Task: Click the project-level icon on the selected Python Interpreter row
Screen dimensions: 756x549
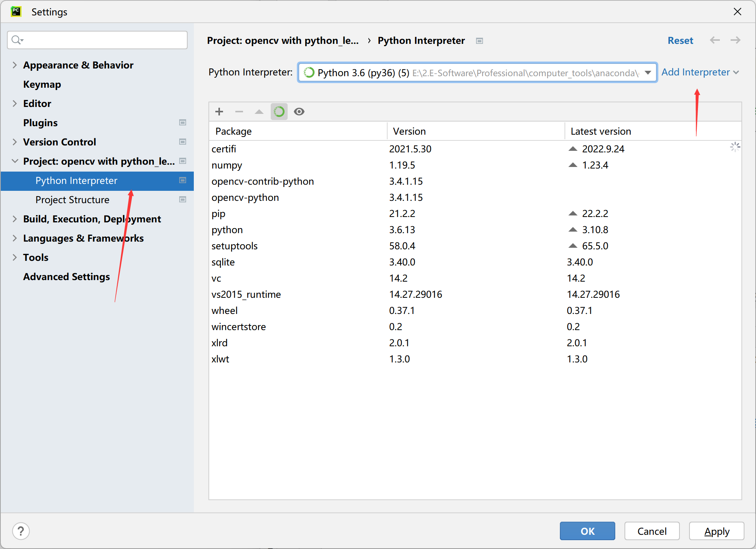Action: [x=183, y=180]
